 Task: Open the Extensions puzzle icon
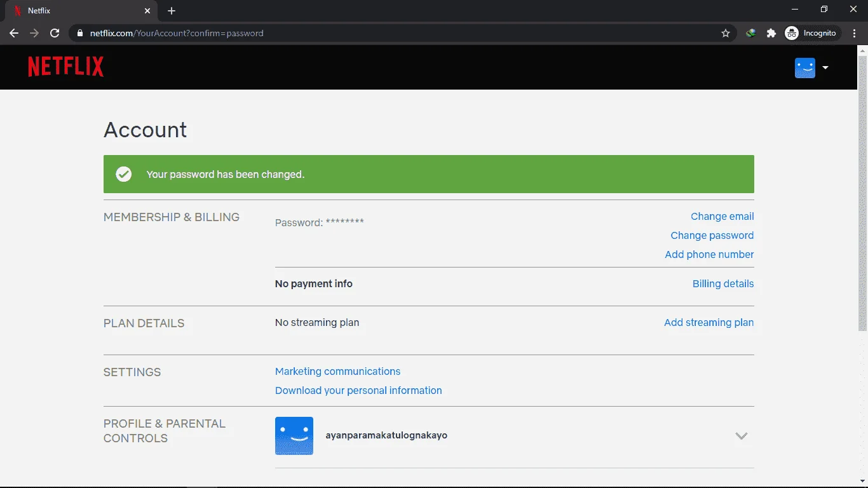pos(771,33)
